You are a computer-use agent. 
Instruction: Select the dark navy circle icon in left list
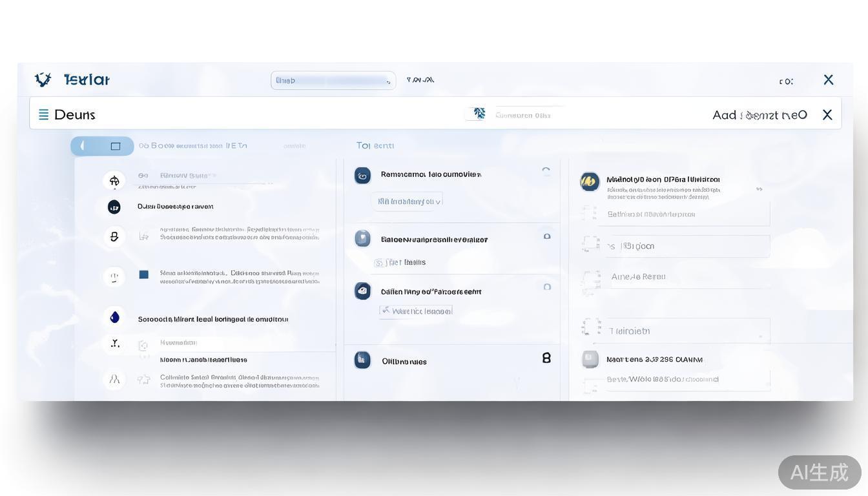[x=114, y=207]
